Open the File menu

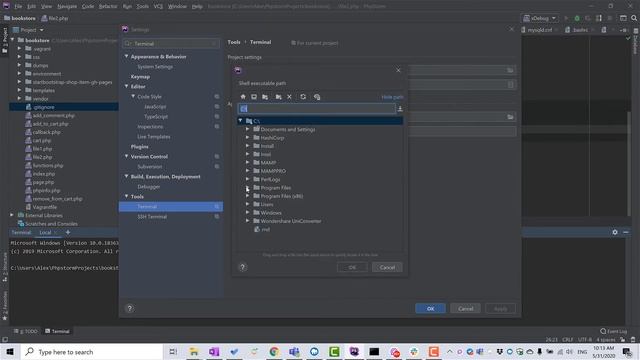coord(18,7)
